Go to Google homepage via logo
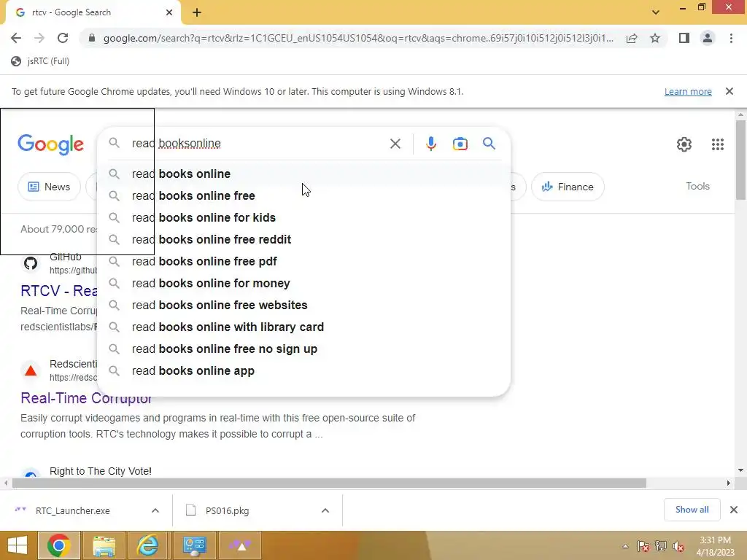 pyautogui.click(x=50, y=144)
